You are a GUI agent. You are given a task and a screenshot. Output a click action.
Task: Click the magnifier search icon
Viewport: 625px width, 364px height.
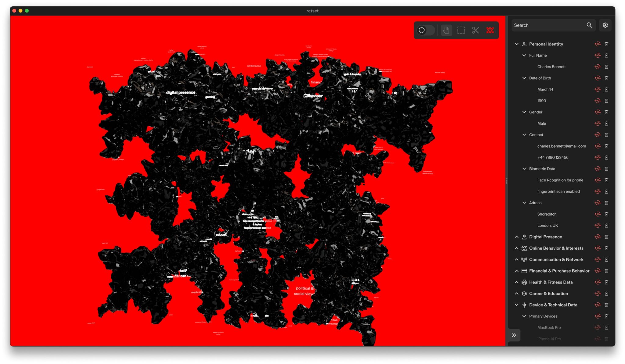(x=589, y=25)
